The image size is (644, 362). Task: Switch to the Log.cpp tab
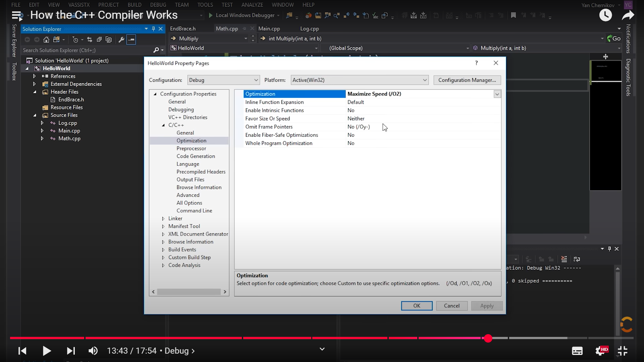point(309,28)
